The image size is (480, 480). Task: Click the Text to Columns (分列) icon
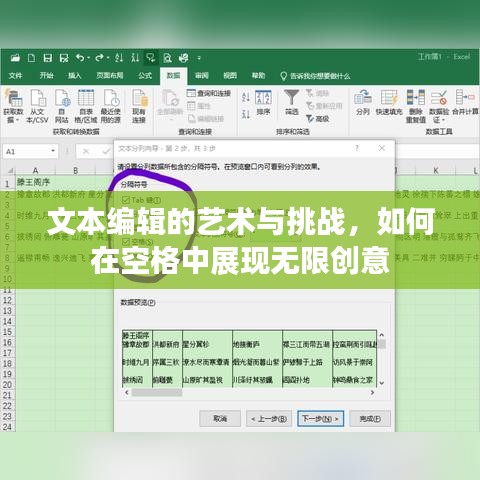(362, 98)
